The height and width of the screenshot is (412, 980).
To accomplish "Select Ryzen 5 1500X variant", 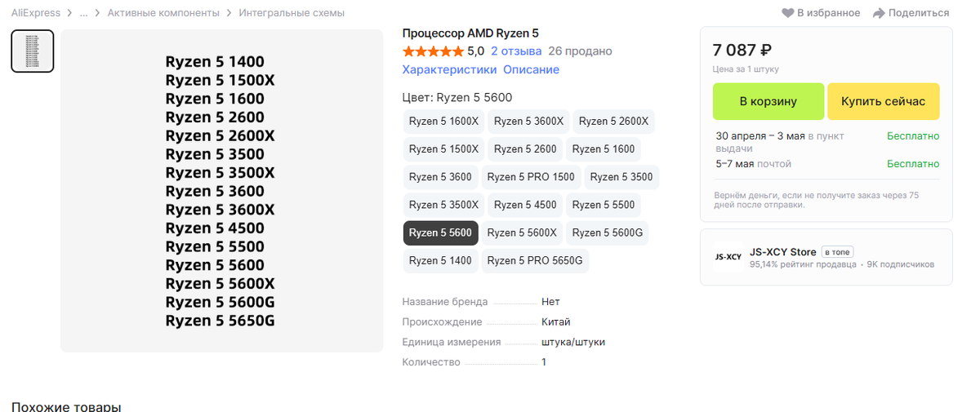I will click(443, 149).
